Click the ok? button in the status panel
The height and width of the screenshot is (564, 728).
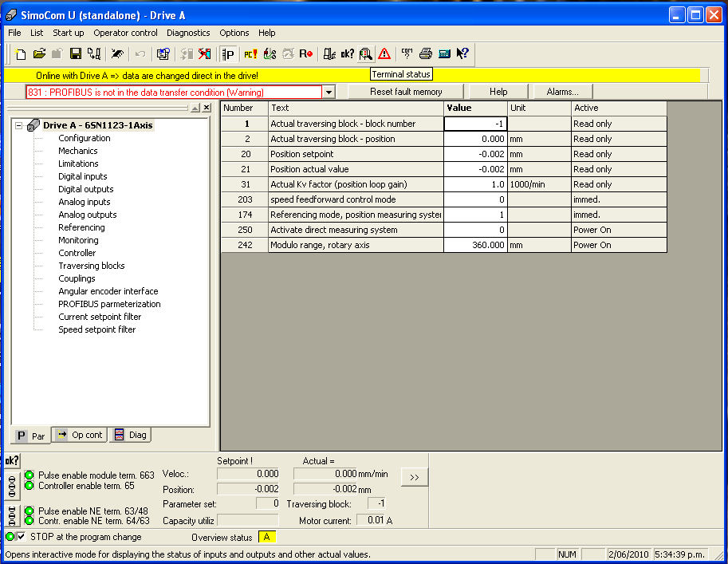tap(12, 460)
